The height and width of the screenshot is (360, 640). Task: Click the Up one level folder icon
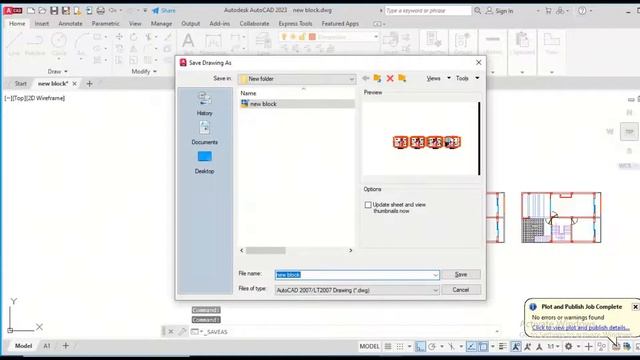378,78
